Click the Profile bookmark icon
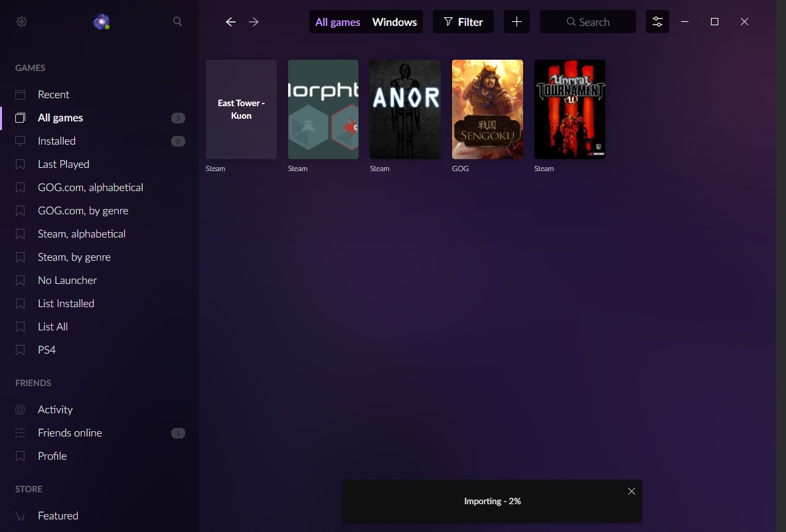This screenshot has height=532, width=786. click(x=20, y=456)
